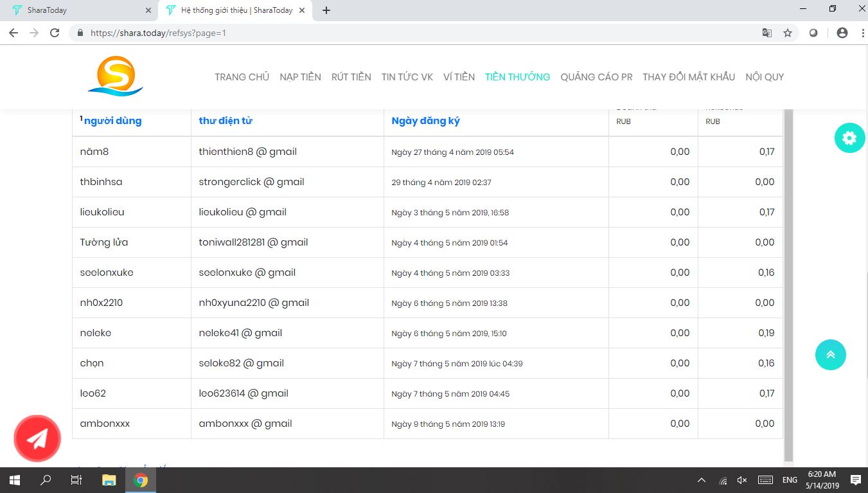Click the email lieukolieu @ gmail

(242, 212)
